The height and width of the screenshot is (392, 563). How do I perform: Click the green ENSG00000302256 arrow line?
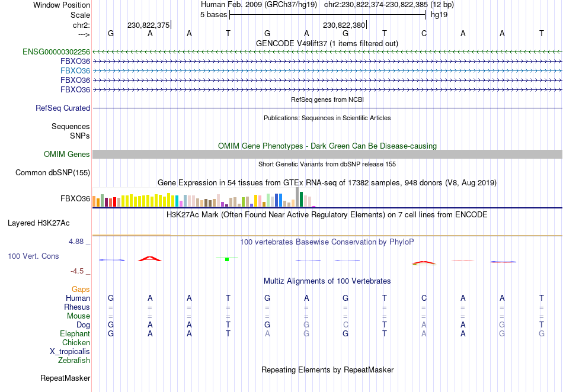tap(327, 52)
